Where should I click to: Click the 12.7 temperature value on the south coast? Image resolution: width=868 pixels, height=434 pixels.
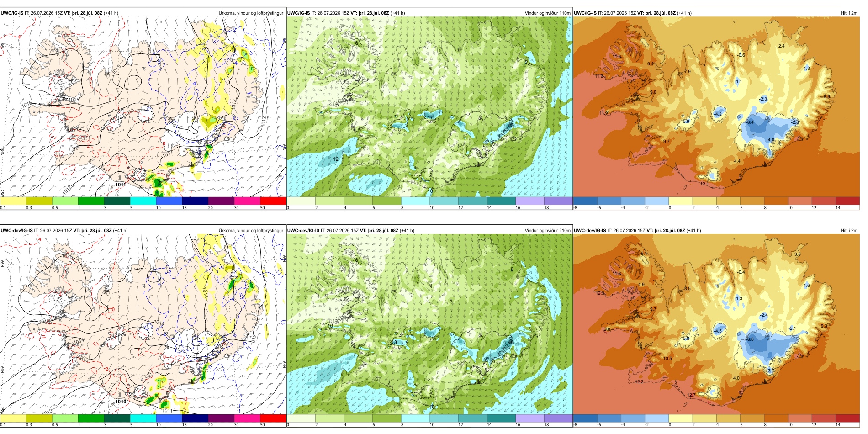pos(691,395)
